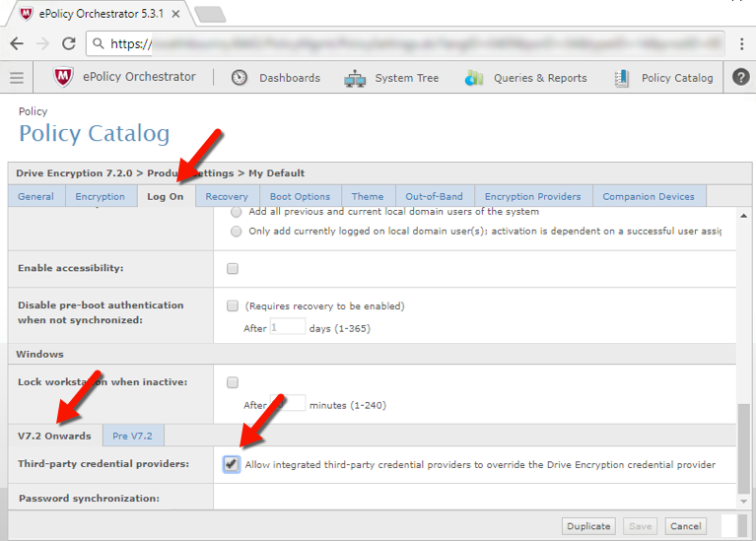The image size is (756, 541).
Task: Click the inactive minutes input field
Action: click(x=288, y=403)
